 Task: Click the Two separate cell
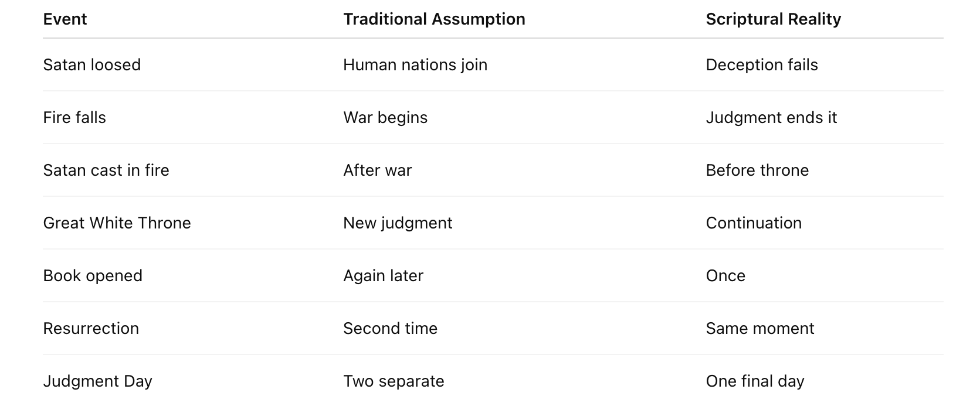(x=394, y=381)
